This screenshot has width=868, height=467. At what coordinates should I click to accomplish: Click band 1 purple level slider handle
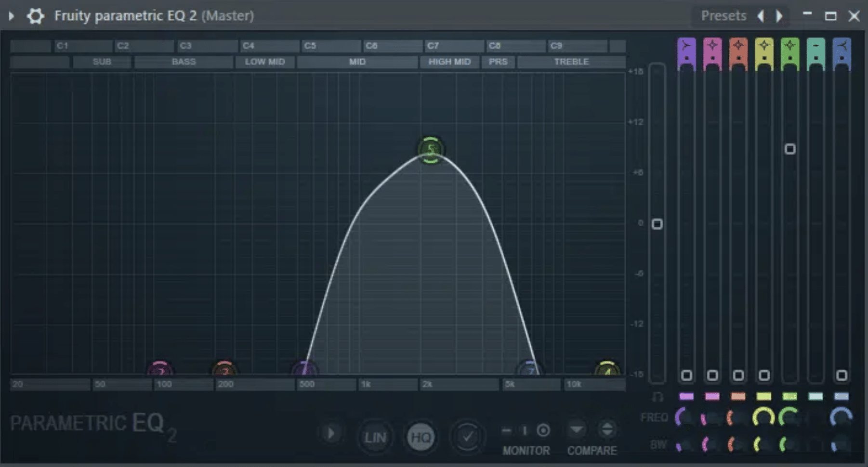pos(686,375)
